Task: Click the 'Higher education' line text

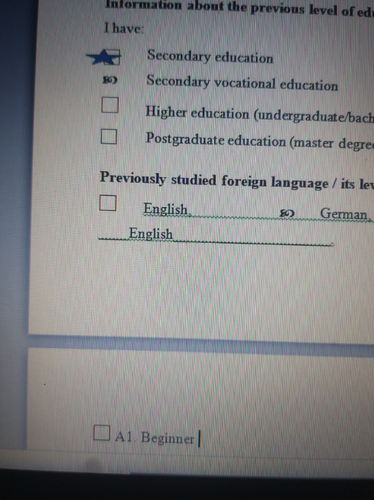Action: (260, 114)
